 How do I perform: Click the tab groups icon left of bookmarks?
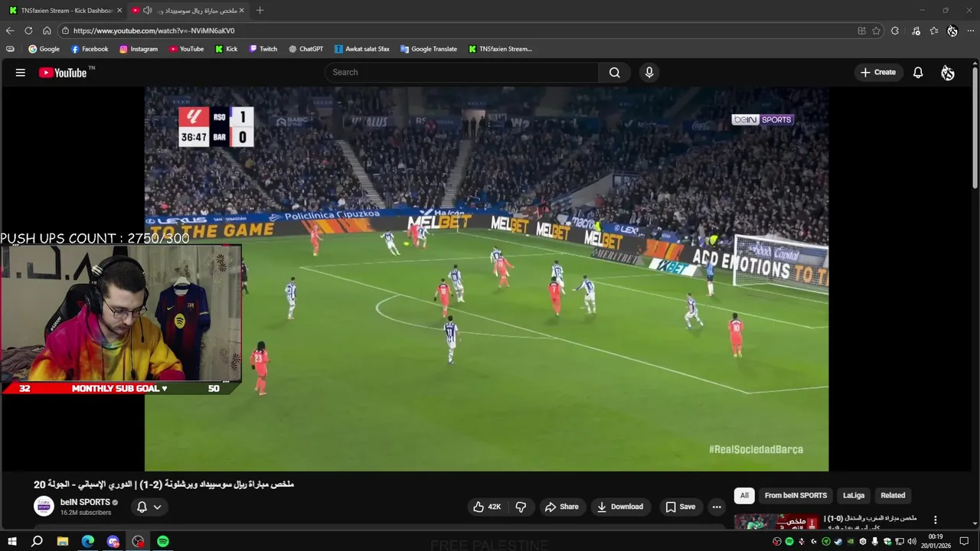pos(10,49)
